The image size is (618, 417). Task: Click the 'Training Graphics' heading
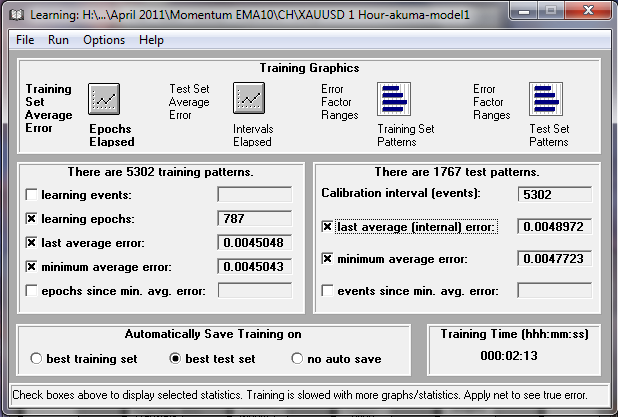[x=309, y=68]
